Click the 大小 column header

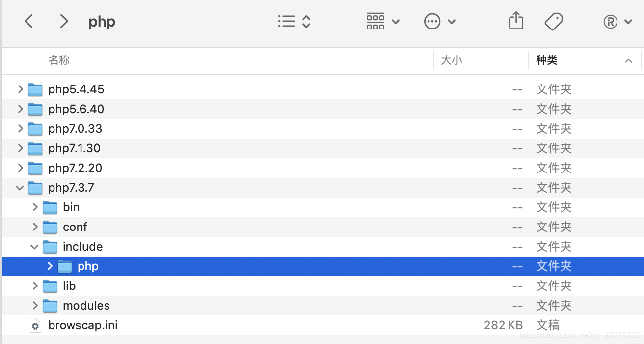pyautogui.click(x=451, y=60)
